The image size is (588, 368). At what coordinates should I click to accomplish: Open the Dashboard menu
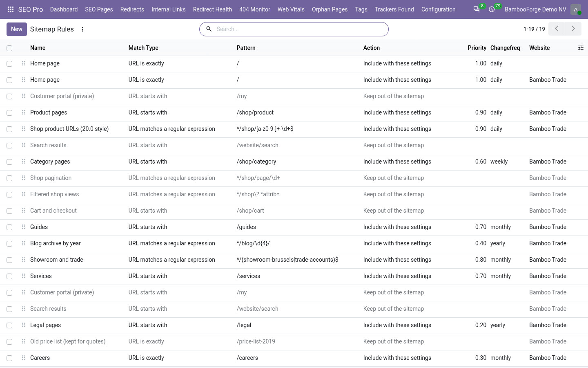(x=64, y=9)
